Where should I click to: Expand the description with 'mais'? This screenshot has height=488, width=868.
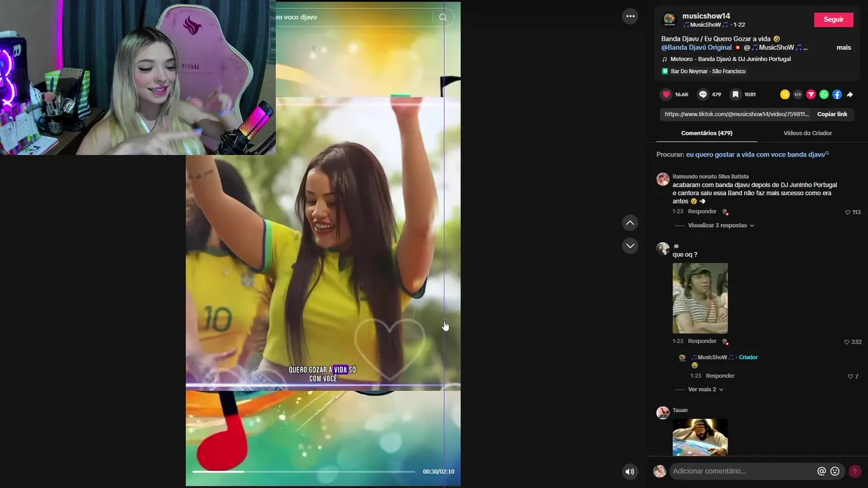click(x=844, y=47)
